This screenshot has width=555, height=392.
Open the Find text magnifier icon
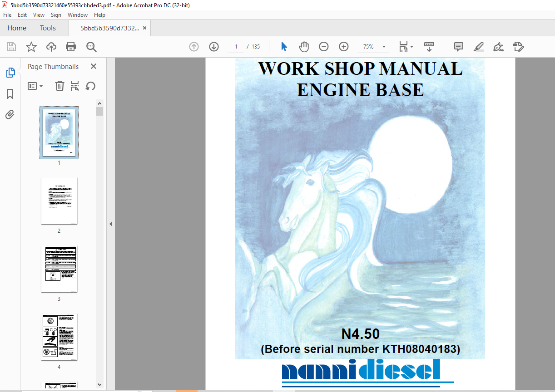pyautogui.click(x=91, y=47)
